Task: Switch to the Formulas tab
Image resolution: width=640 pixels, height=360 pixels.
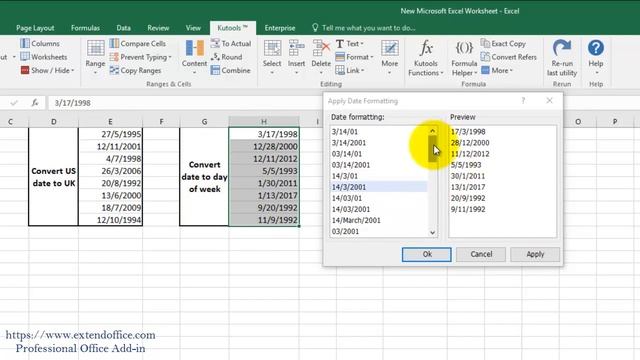Action: 85,28
